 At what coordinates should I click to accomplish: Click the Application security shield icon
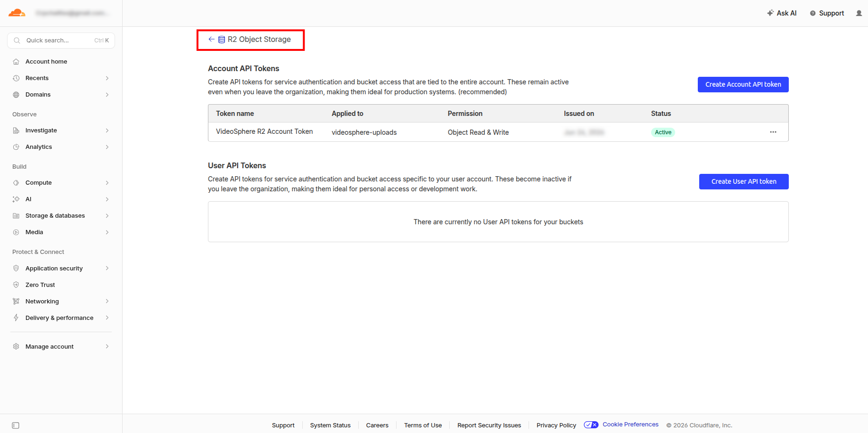pyautogui.click(x=16, y=268)
